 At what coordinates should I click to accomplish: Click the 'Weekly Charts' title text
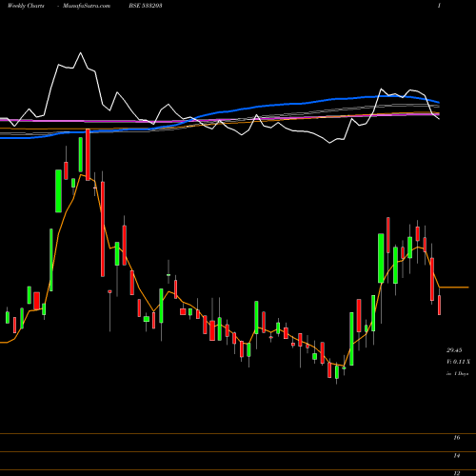coord(26,6)
